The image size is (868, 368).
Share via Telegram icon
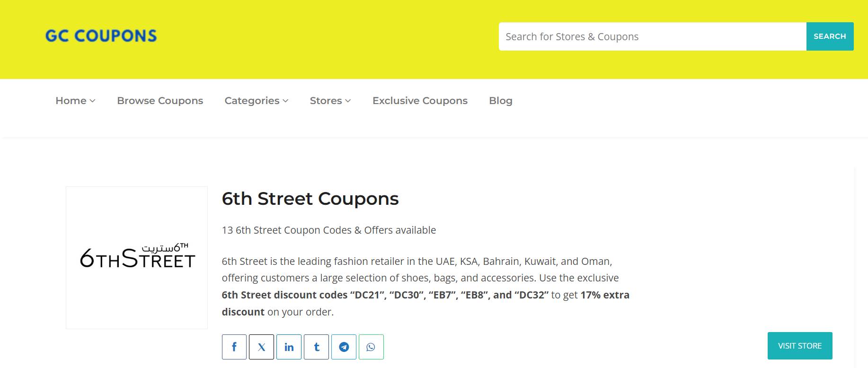[x=344, y=347]
